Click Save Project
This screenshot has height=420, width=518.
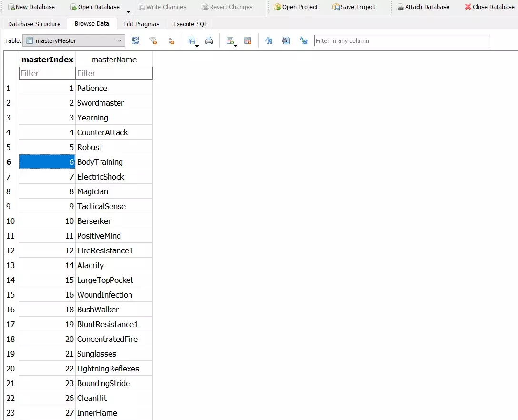pyautogui.click(x=354, y=7)
